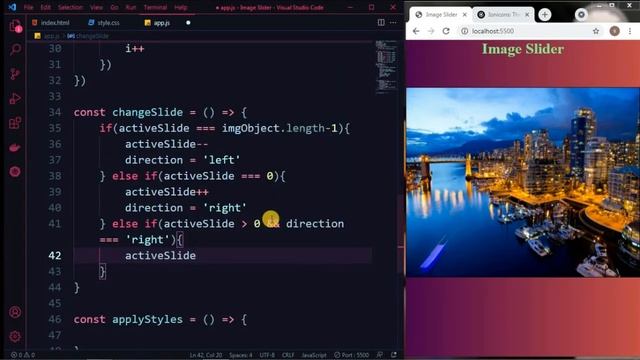Click 'changeSlide' in line 34
Viewport: 640px width, 360px height.
(x=147, y=112)
